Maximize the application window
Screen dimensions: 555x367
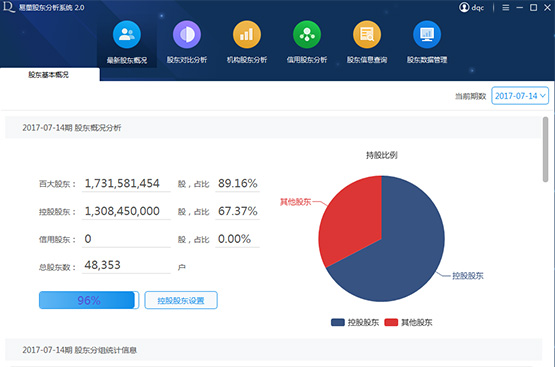pyautogui.click(x=533, y=7)
